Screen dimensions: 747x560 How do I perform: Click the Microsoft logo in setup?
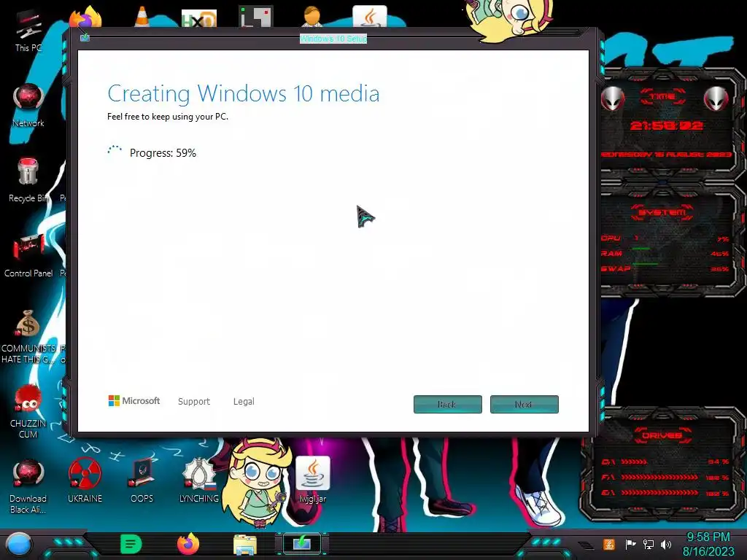134,401
